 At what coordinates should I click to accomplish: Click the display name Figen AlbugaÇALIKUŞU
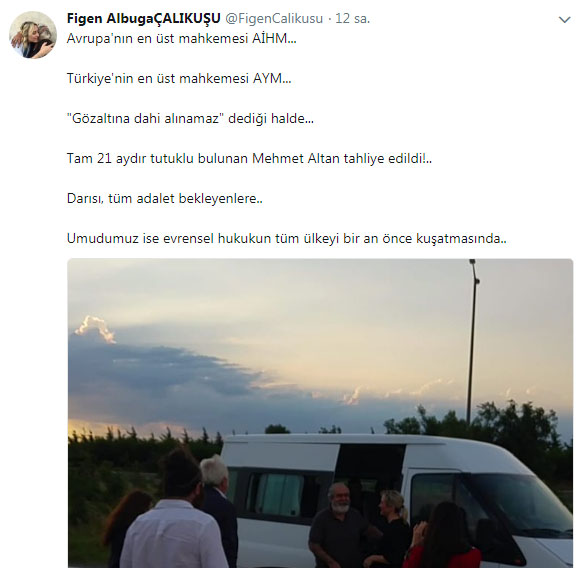tap(143, 18)
